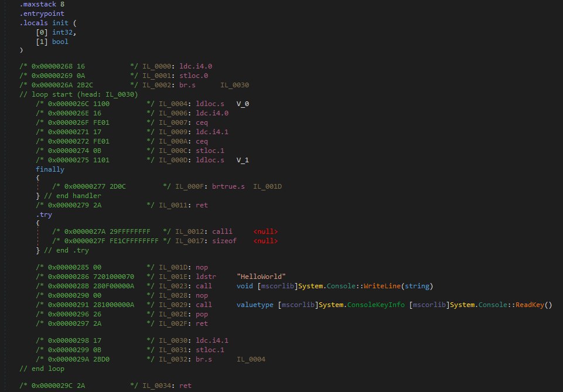Click "string" parameter type in WriteLine

417,286
